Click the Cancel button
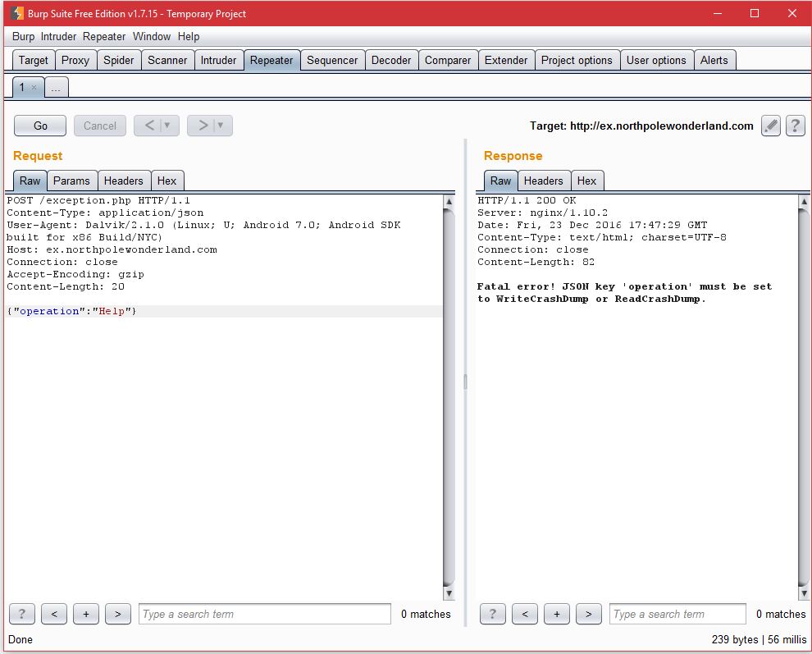The height and width of the screenshot is (654, 812). pyautogui.click(x=100, y=126)
